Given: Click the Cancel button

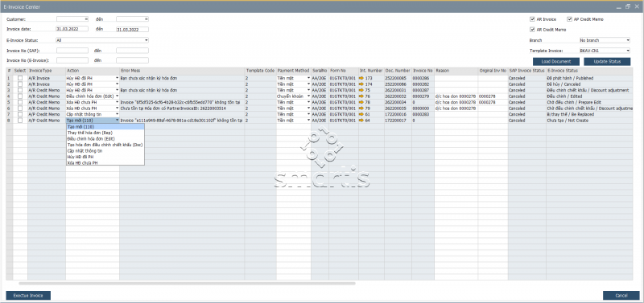Looking at the screenshot, I should [x=621, y=295].
